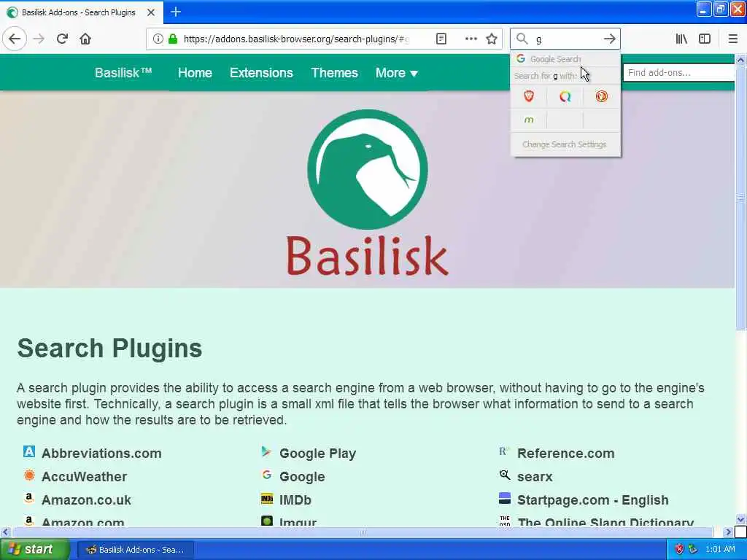The width and height of the screenshot is (747, 560).
Task: Click the IMDb yellow logo icon
Action: coord(267,499)
